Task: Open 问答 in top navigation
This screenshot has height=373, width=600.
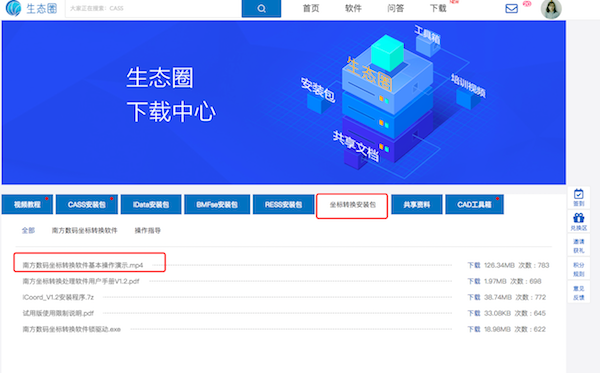Action: coord(395,8)
